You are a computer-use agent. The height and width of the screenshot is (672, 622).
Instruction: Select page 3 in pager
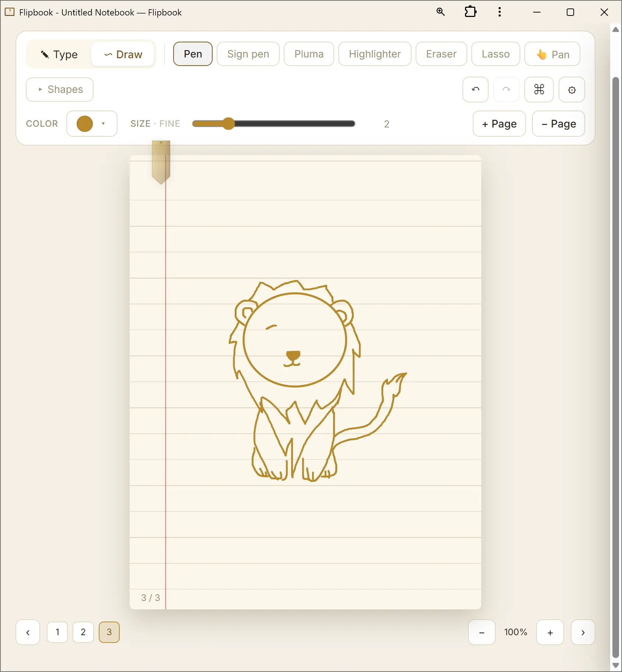click(109, 632)
